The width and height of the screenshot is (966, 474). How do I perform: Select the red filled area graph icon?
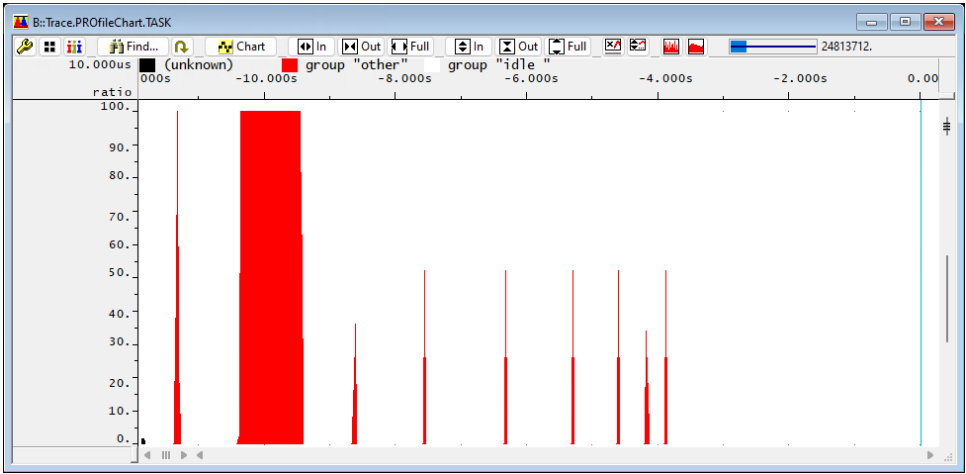click(696, 46)
